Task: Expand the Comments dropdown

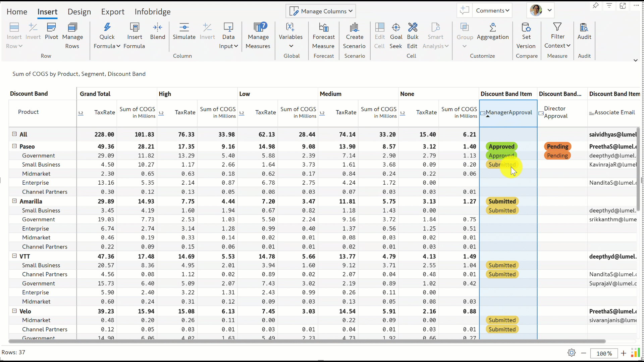Action: coord(492,10)
